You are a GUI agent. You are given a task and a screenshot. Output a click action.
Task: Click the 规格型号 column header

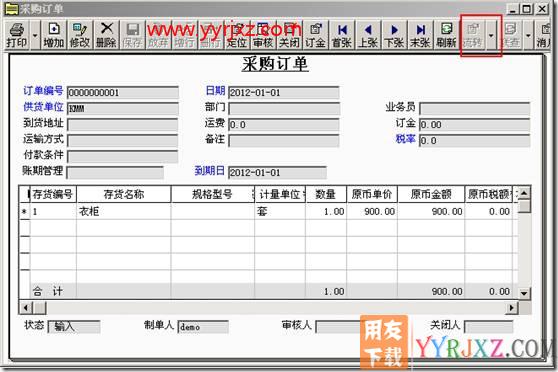point(212,194)
